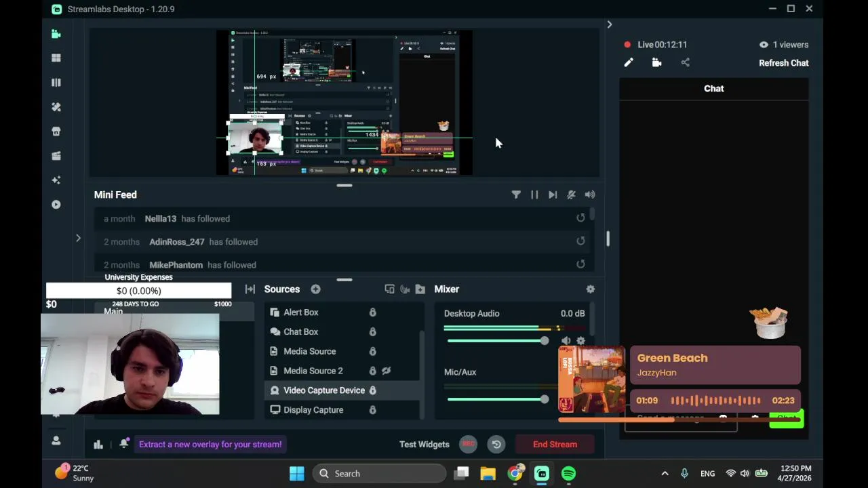This screenshot has height=488, width=868.
Task: Select Display Capture source
Action: pos(313,410)
